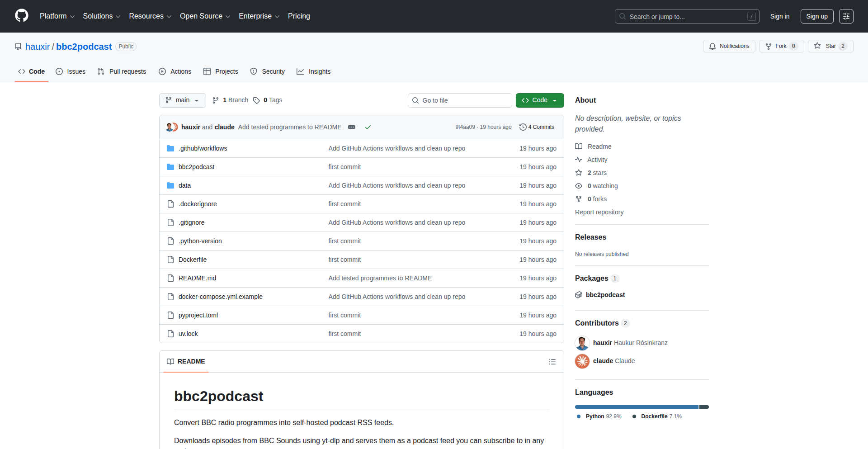Screen dimensions: 868x449
Task: Open the .github/workflows folder
Action: coord(203,148)
